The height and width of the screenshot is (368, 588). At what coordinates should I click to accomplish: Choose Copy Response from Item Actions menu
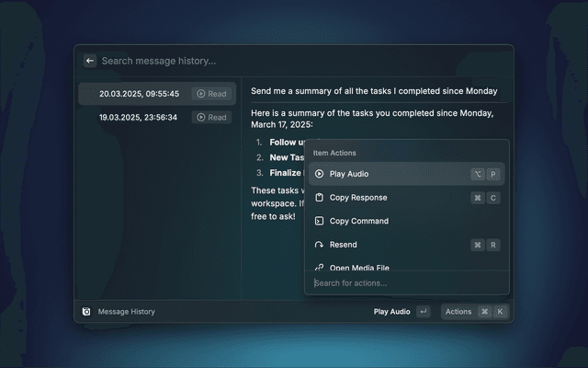(358, 198)
